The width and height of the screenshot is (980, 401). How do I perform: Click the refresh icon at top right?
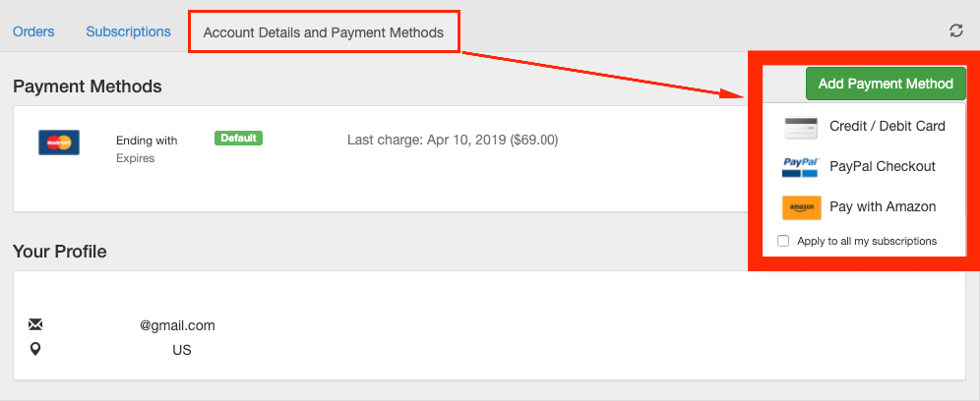(955, 30)
